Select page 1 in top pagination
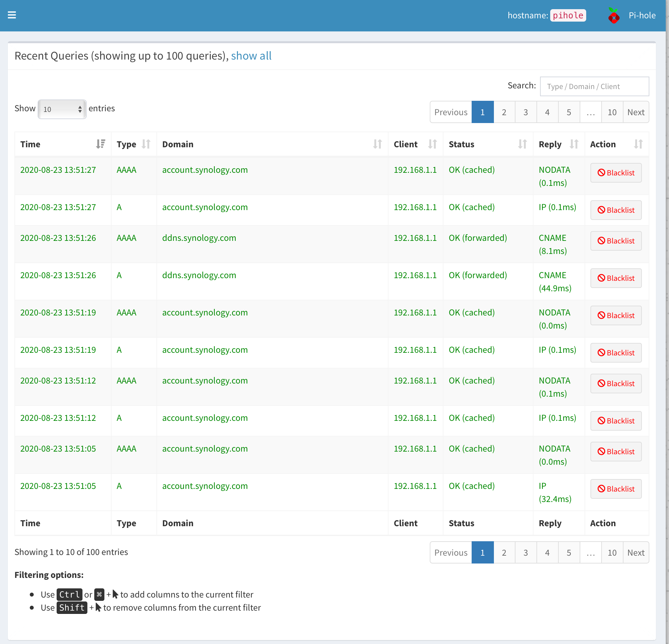This screenshot has height=644, width=669. (482, 112)
